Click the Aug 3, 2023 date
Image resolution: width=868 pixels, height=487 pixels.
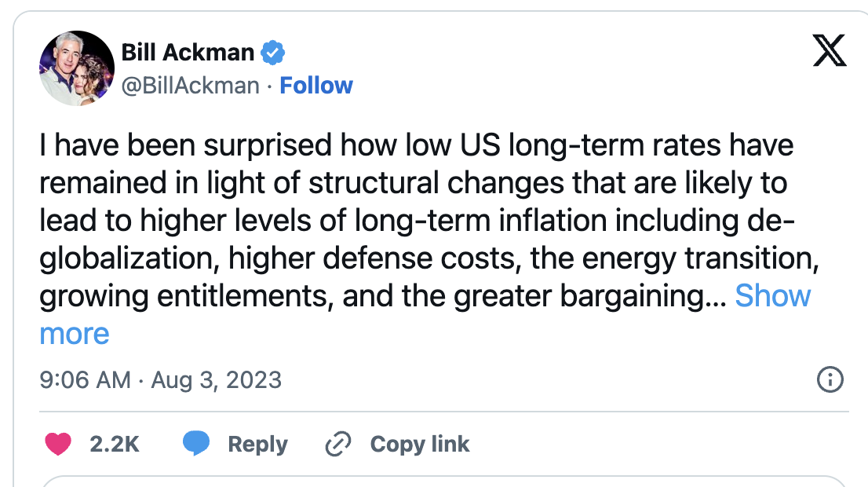(216, 380)
